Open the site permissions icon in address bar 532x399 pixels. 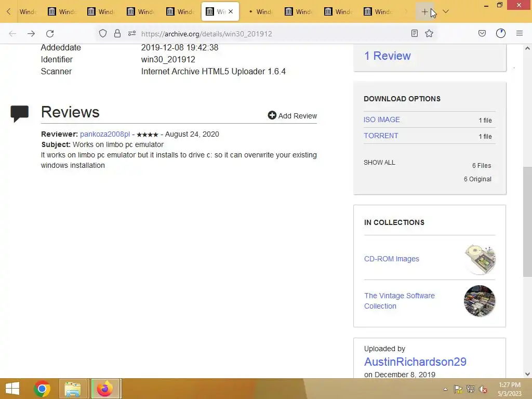click(x=132, y=33)
